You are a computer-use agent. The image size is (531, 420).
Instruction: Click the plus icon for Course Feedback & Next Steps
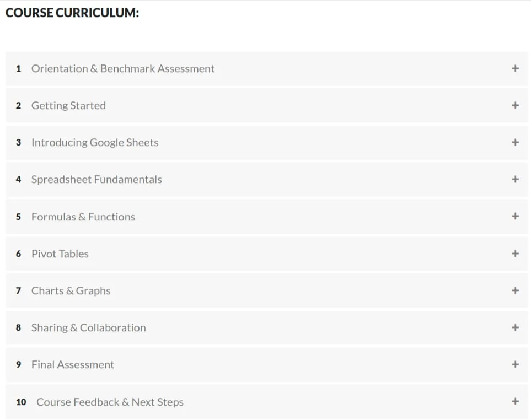point(515,401)
